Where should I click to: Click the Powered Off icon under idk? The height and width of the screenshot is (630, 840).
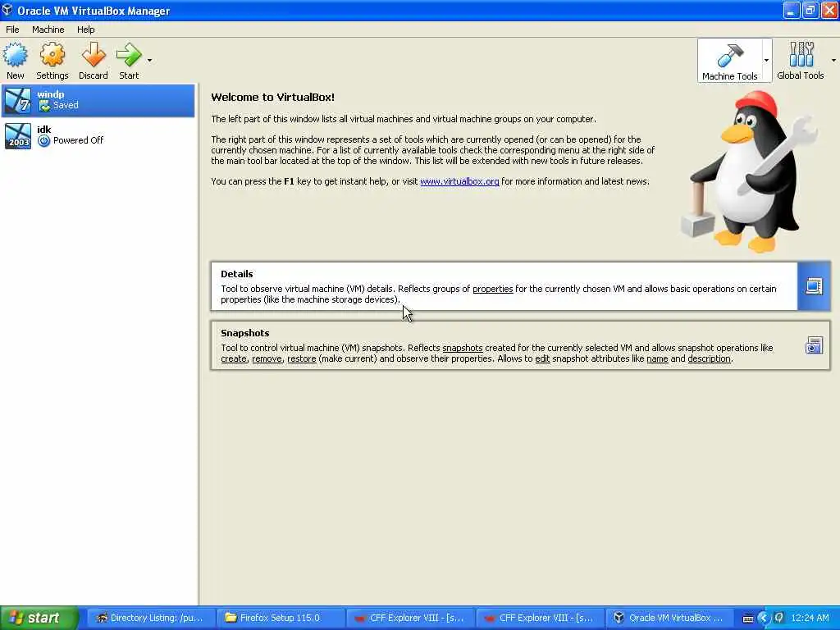pos(44,140)
